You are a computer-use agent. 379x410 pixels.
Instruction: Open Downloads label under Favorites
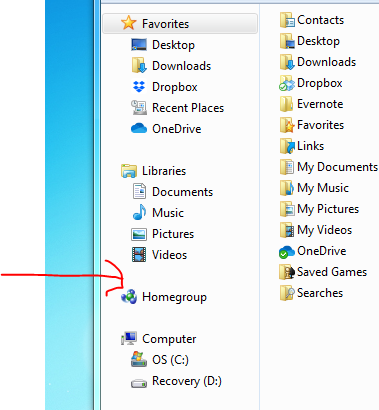[181, 66]
